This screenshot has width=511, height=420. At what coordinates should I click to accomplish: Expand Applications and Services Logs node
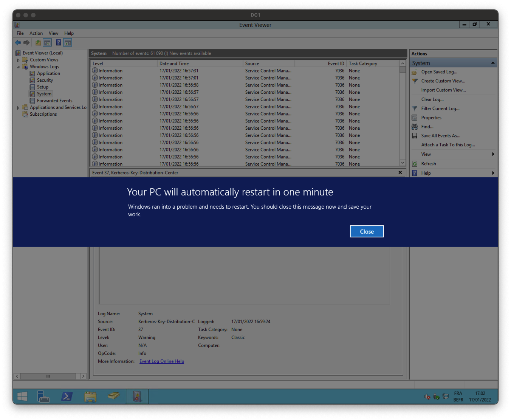tap(18, 108)
